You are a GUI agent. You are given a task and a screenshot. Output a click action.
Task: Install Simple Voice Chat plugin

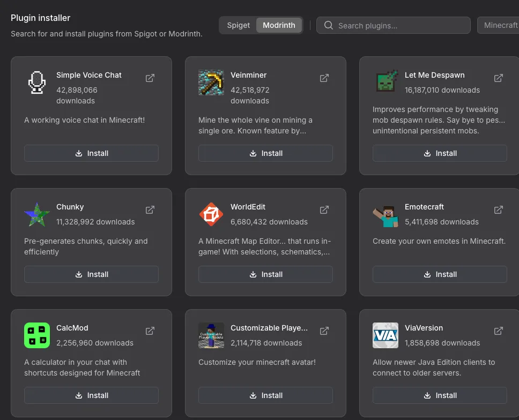(91, 153)
